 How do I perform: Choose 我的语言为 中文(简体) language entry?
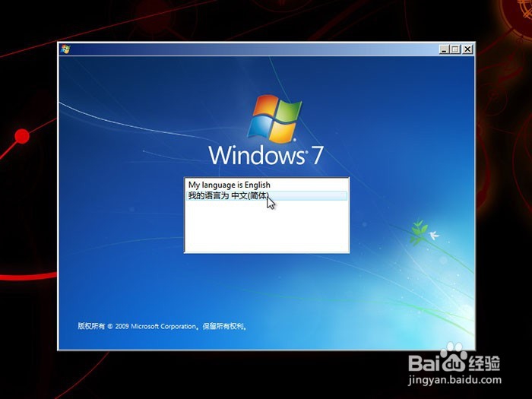266,196
